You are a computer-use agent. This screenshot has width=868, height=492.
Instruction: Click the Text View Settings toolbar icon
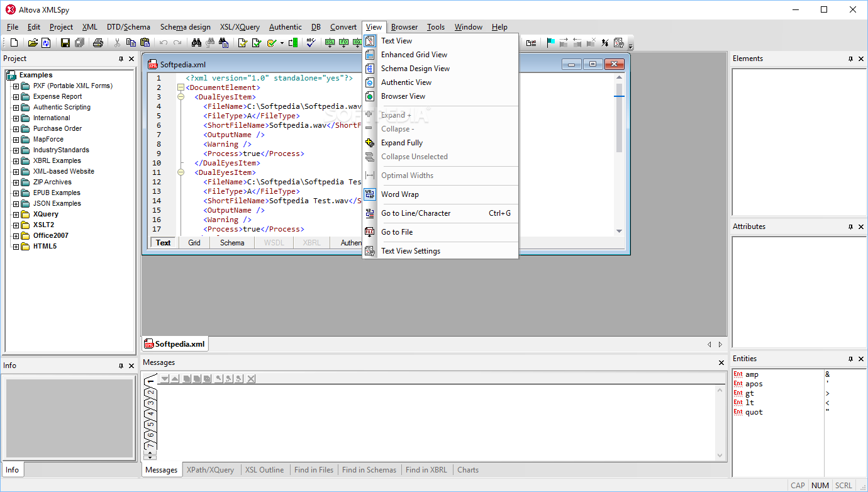[x=619, y=43]
